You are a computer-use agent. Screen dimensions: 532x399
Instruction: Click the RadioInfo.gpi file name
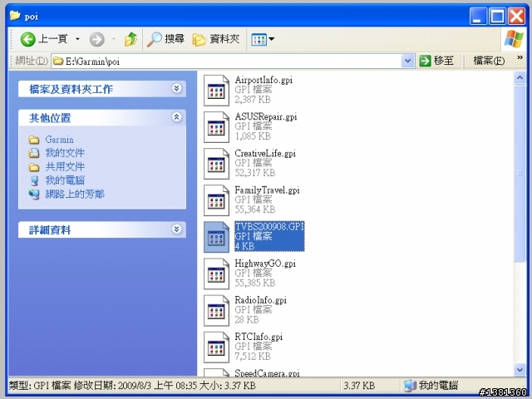pyautogui.click(x=260, y=300)
